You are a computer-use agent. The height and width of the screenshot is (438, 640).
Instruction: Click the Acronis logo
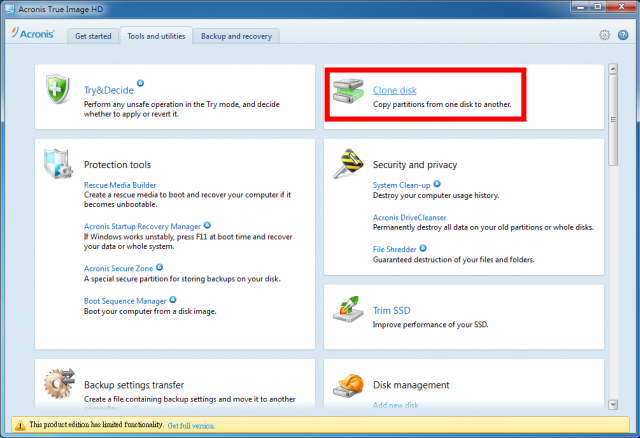point(33,33)
